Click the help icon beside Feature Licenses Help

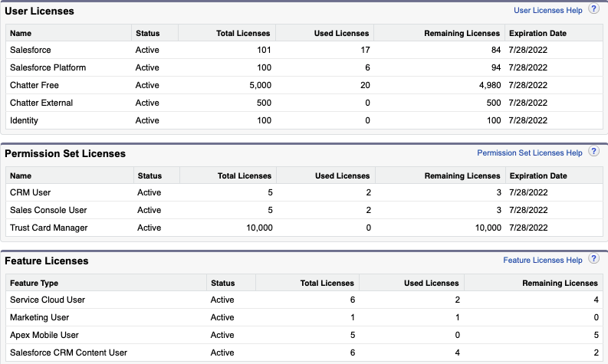coord(593,258)
